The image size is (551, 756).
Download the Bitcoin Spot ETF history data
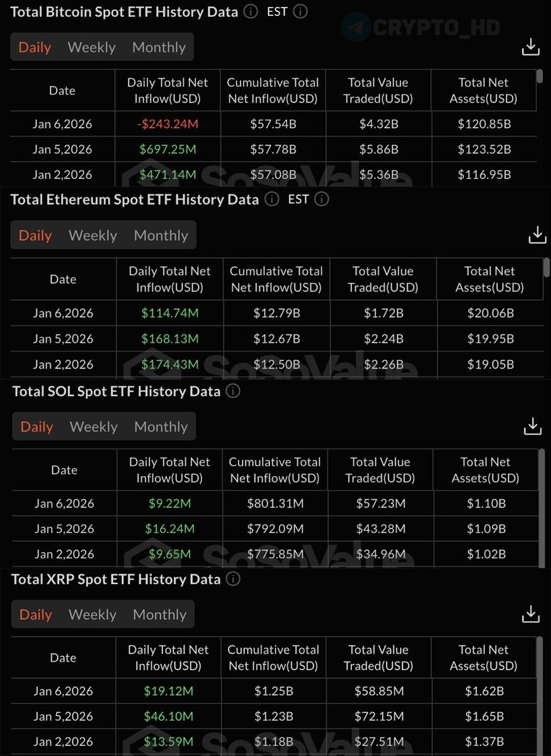(x=531, y=47)
